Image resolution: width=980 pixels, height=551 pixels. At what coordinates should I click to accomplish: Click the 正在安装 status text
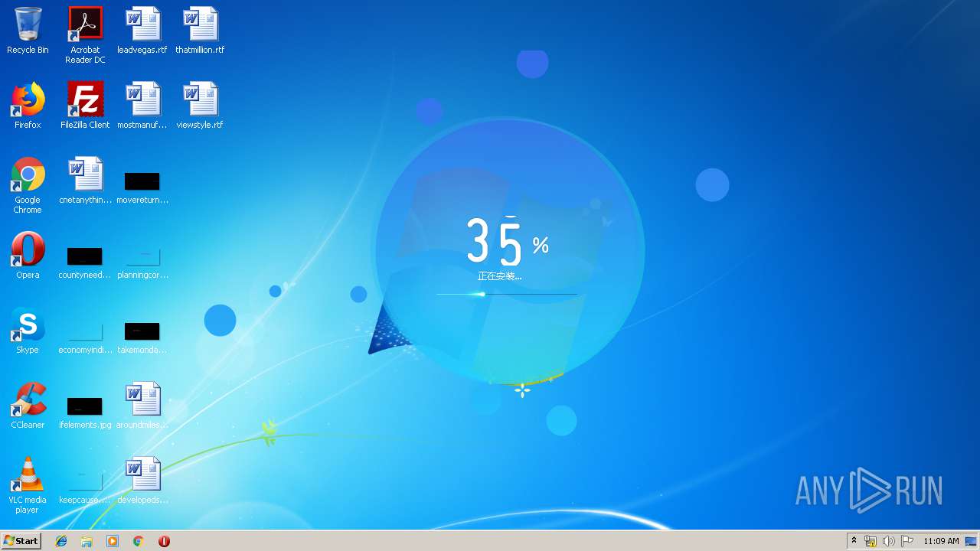(x=499, y=276)
